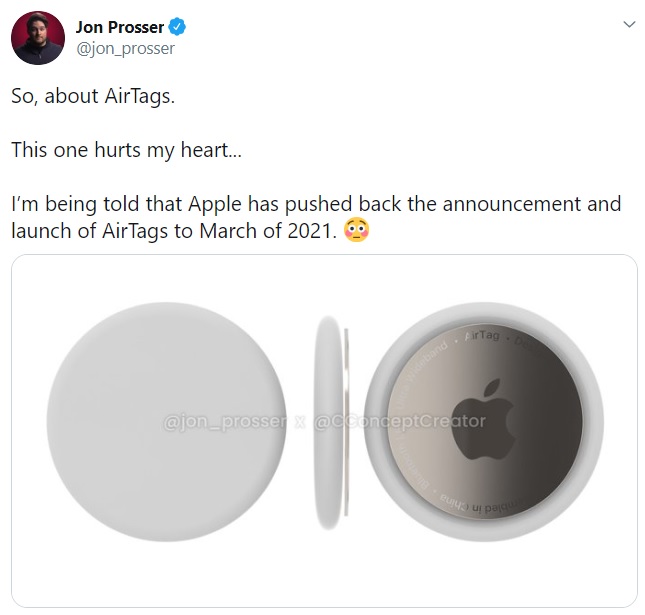Click the flushed face emoji in the tweet
Viewport: 645px width, 615px height.
[x=355, y=230]
